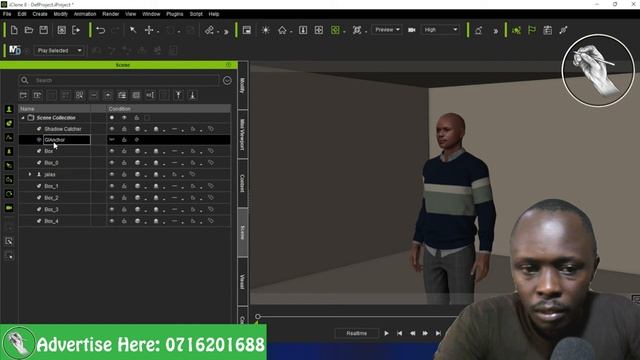Open the Render menu
This screenshot has height=360, width=640.
(x=111, y=14)
